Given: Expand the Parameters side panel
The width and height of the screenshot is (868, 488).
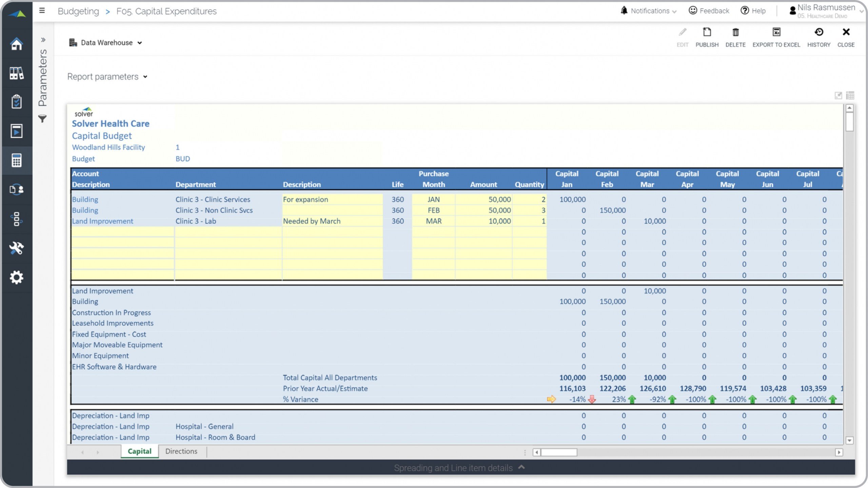Looking at the screenshot, I should (x=43, y=40).
